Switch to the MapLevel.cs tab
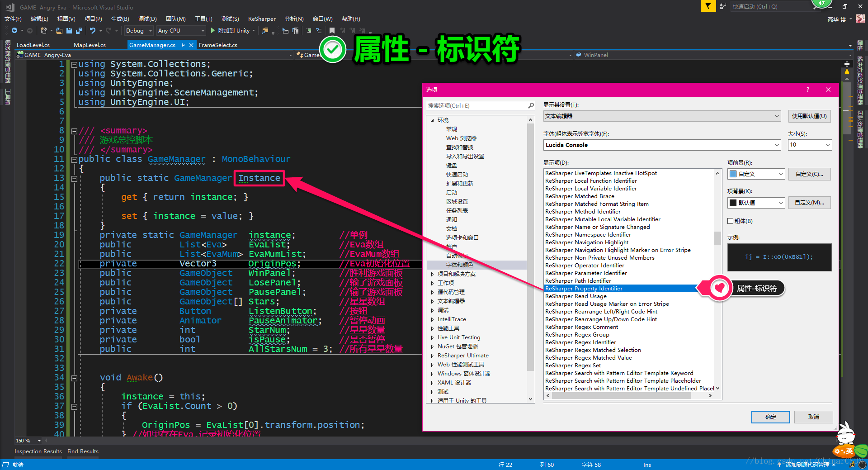 pyautogui.click(x=90, y=45)
